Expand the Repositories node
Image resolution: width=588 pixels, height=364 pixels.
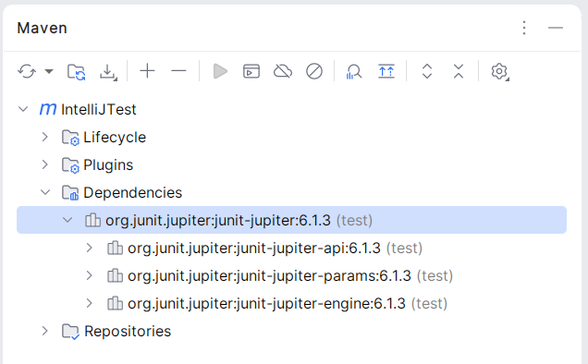(45, 332)
